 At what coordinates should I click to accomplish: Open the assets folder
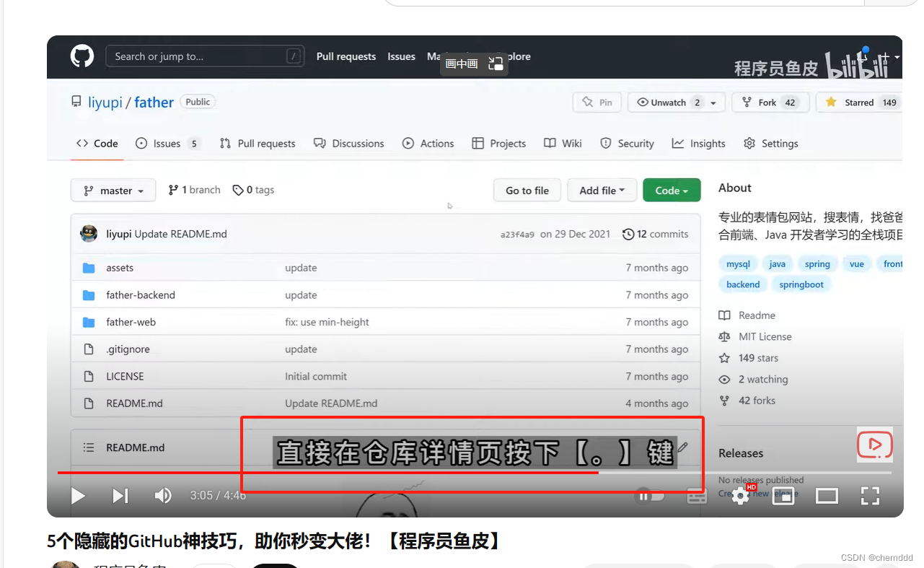[x=120, y=268]
